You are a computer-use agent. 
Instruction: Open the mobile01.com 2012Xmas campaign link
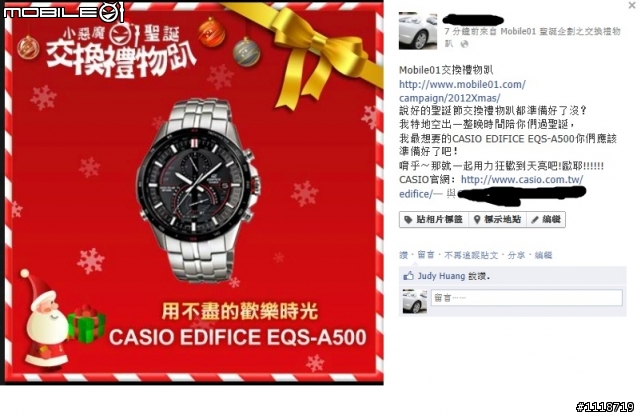(462, 91)
